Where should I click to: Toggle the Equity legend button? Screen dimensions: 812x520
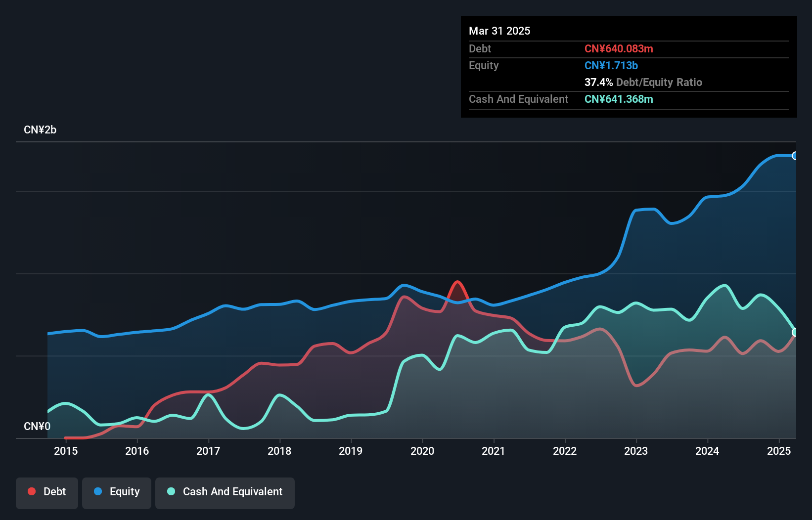pos(117,493)
